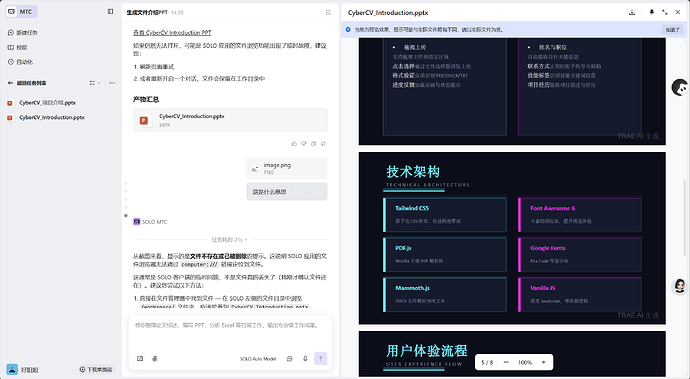
Task: Go back to task list arrow
Action: [x=11, y=83]
